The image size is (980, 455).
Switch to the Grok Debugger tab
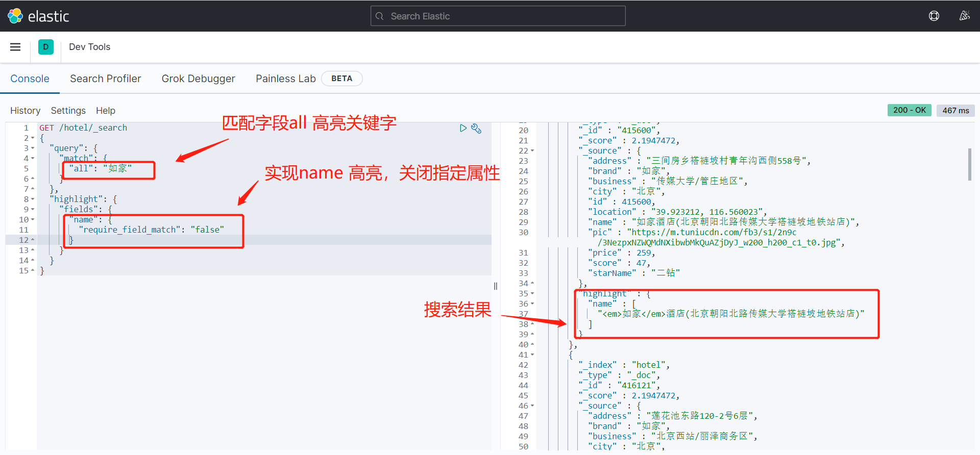[x=199, y=79]
